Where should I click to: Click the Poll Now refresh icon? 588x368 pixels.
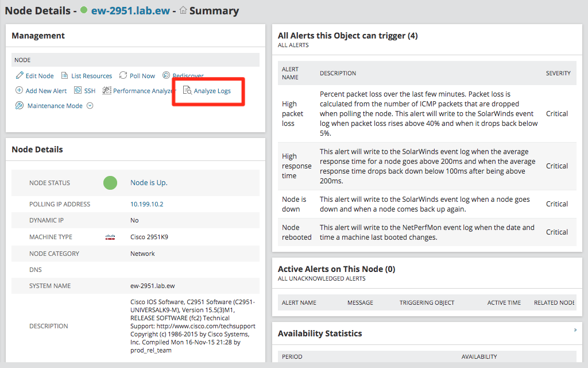pyautogui.click(x=123, y=76)
